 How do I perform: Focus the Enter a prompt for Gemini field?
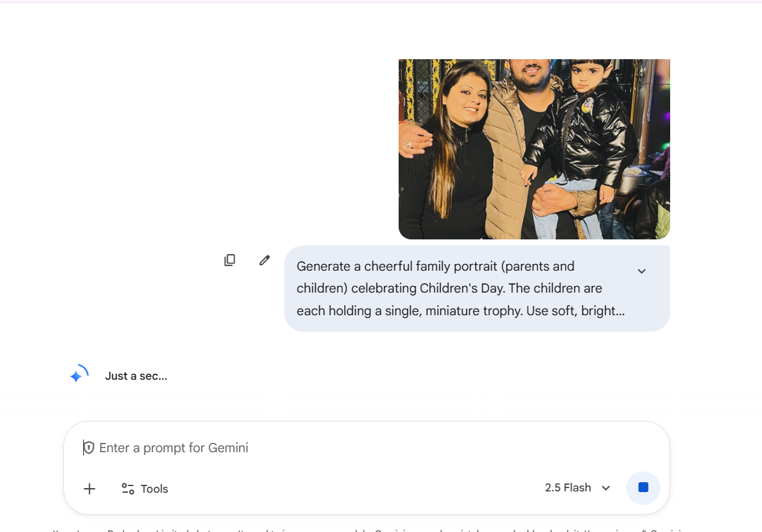(266, 447)
